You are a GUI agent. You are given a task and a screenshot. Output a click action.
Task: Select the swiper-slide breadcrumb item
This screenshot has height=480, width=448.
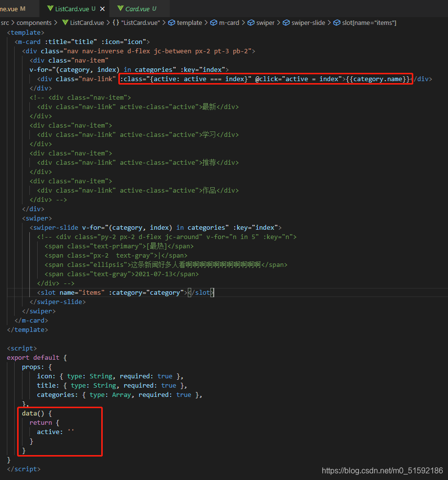(x=308, y=22)
